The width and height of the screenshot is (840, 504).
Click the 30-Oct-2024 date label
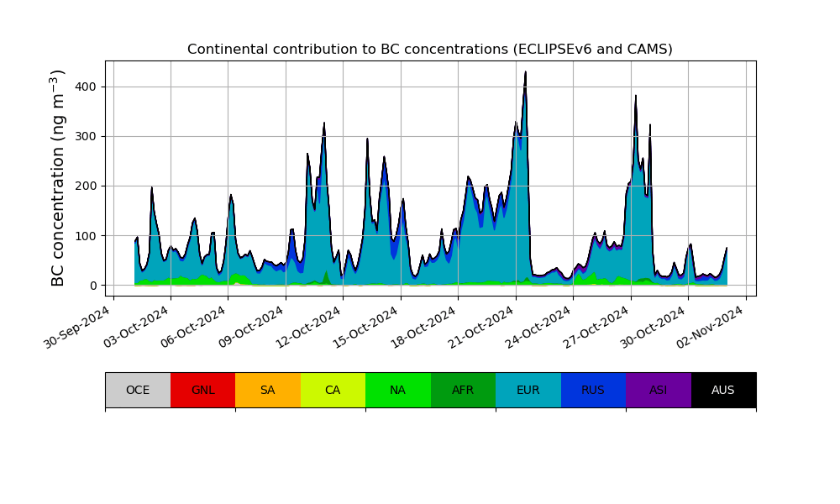pos(653,327)
